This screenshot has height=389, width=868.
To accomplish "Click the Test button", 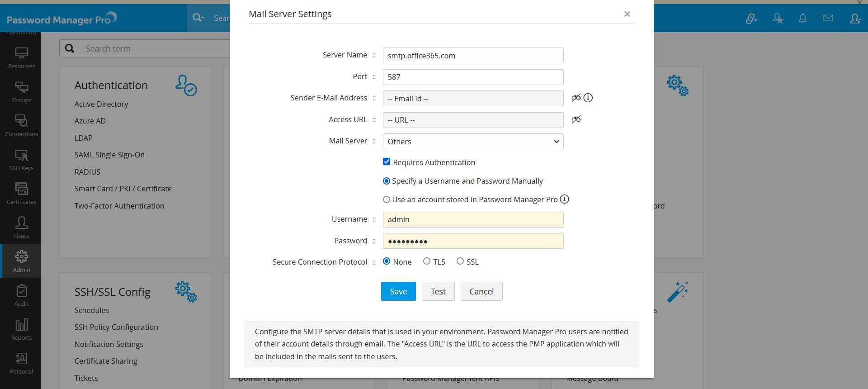I will 438,292.
